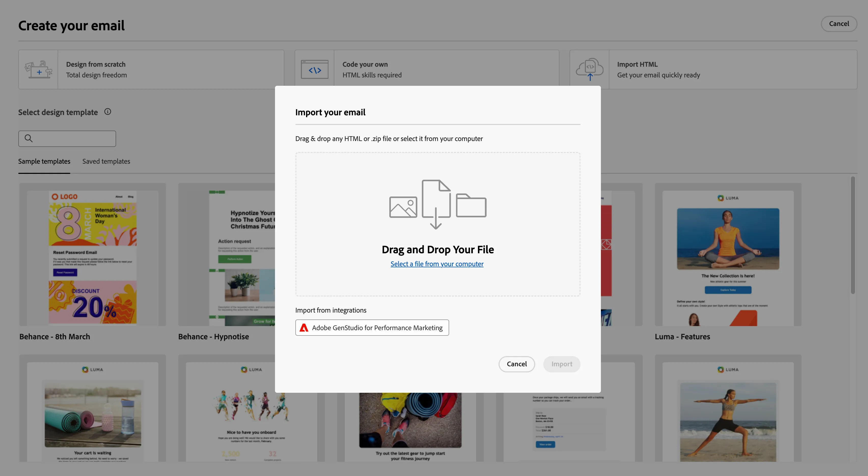Screen dimensions: 868x476
Task: Click the file download icon in drop zone
Action: pos(436,204)
